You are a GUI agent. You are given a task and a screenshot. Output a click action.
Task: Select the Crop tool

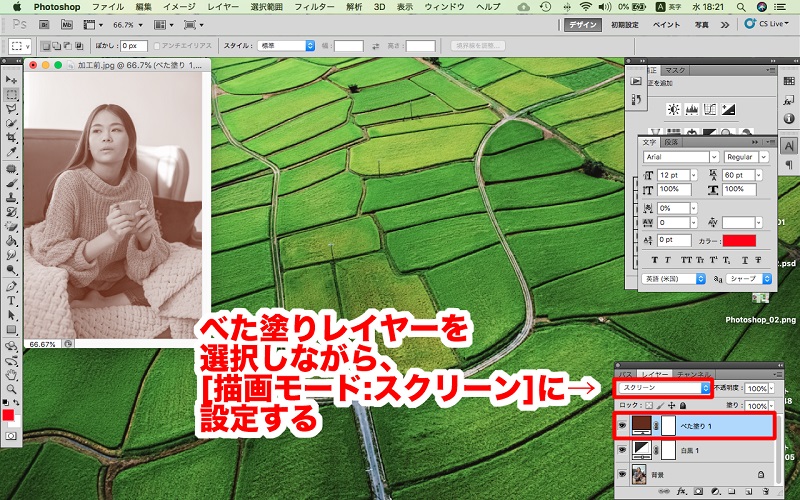click(11, 138)
